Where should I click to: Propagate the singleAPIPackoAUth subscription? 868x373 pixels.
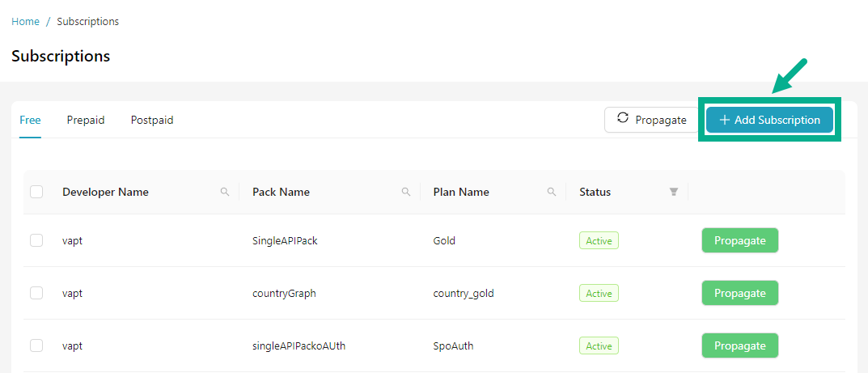pos(739,345)
